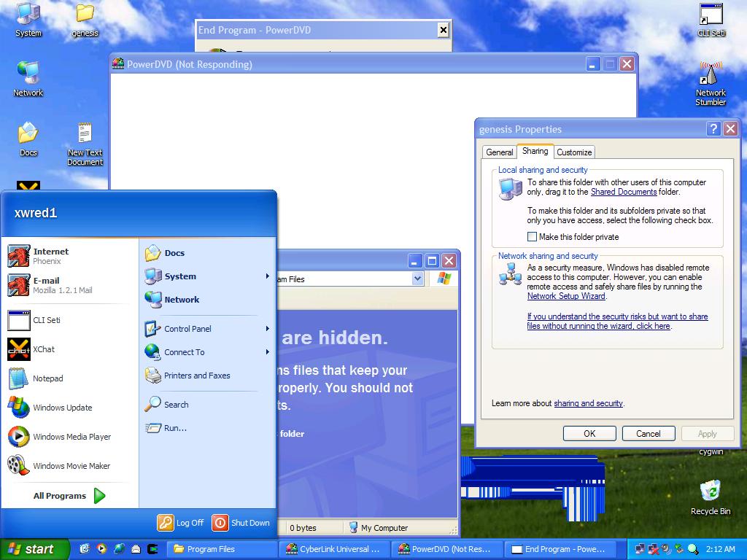The image size is (747, 560).
Task: Switch to End Program taskbar button
Action: coord(560,549)
